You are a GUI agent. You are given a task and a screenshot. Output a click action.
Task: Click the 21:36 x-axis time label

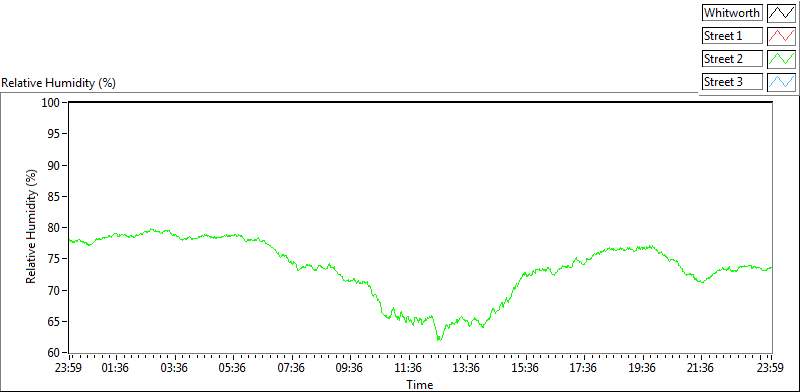700,368
